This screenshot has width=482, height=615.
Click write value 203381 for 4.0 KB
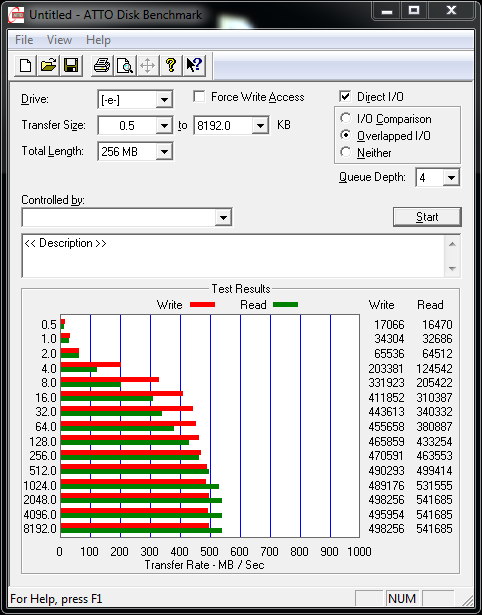click(x=386, y=369)
